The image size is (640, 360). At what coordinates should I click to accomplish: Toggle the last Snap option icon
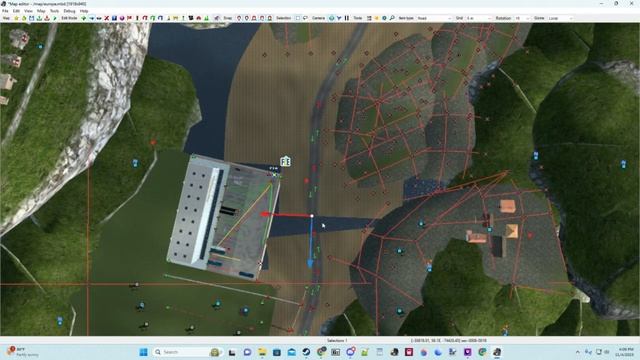point(269,18)
